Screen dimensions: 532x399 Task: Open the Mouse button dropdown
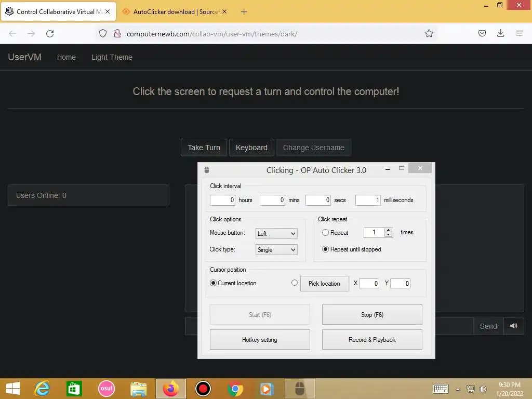(276, 233)
